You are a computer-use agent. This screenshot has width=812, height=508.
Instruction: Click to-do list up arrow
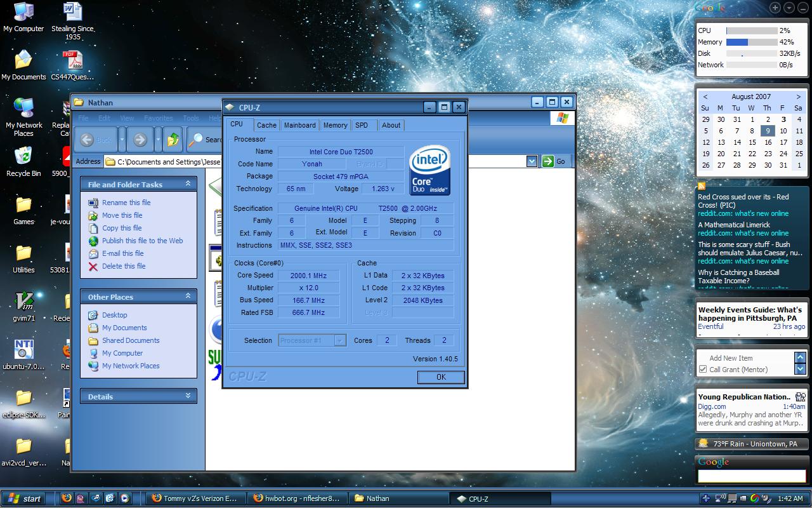pyautogui.click(x=800, y=358)
